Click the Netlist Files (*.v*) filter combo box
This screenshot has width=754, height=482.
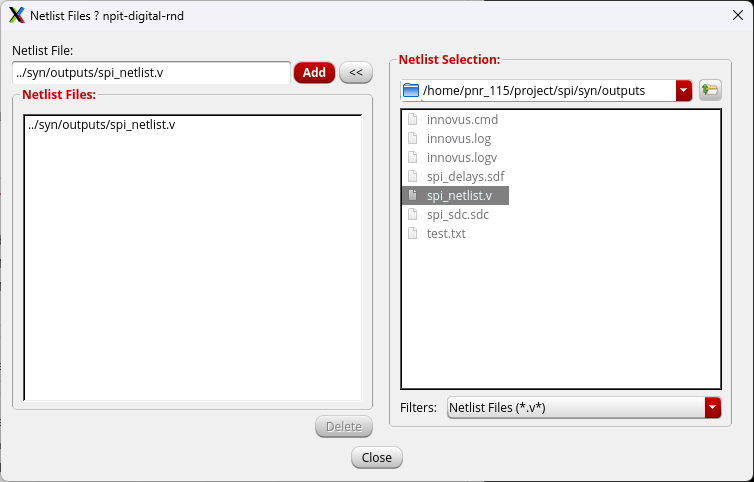(584, 407)
